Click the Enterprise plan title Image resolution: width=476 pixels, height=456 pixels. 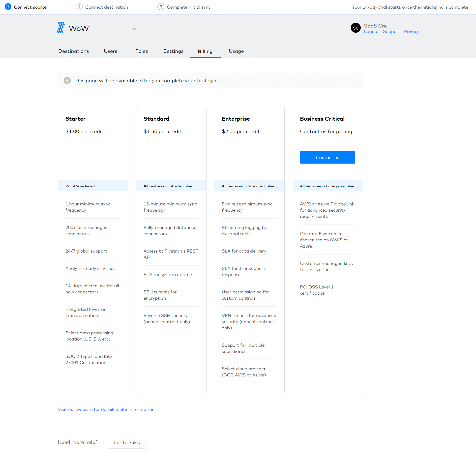coord(236,119)
